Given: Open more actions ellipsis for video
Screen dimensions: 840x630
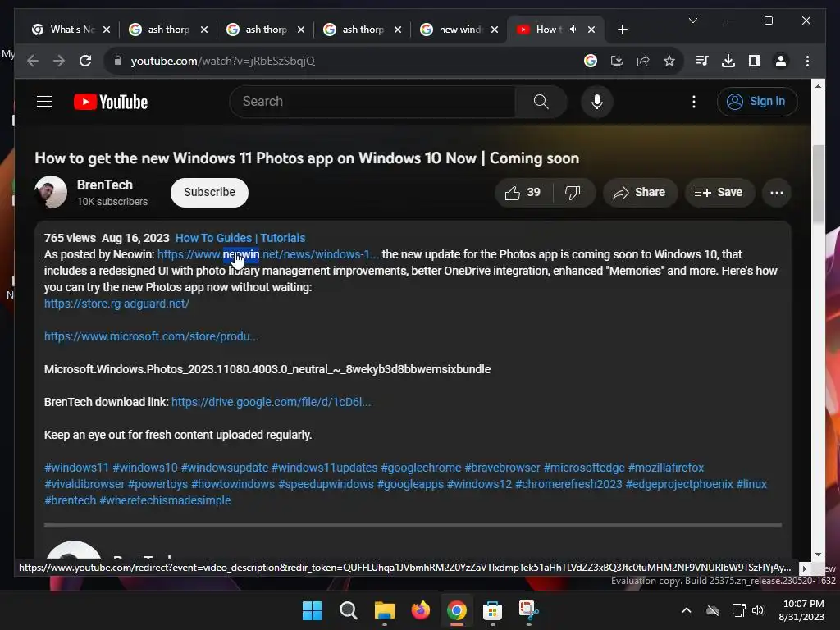Looking at the screenshot, I should point(777,192).
